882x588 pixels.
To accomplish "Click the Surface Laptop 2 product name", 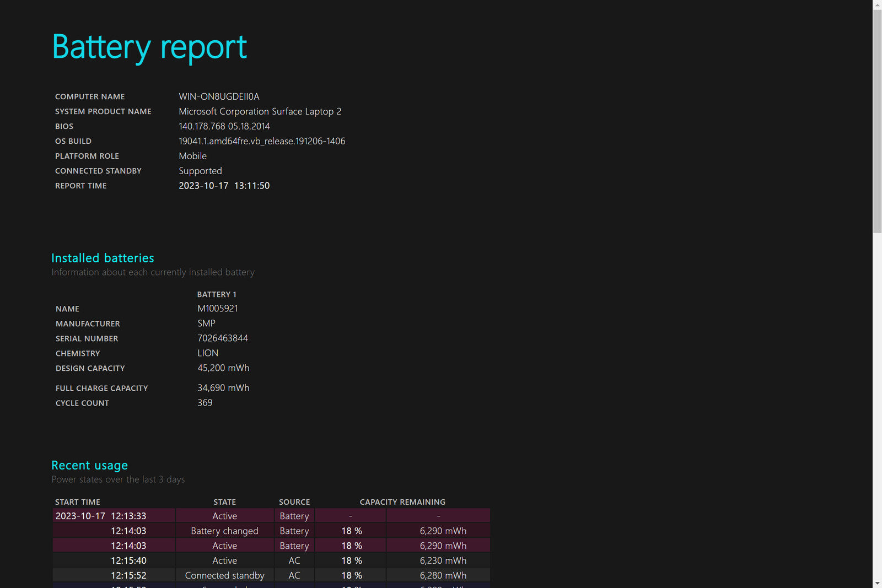I will 260,111.
